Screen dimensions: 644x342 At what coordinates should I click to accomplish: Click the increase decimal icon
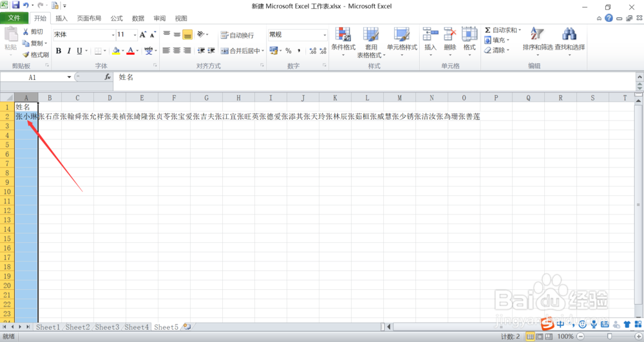(x=313, y=51)
